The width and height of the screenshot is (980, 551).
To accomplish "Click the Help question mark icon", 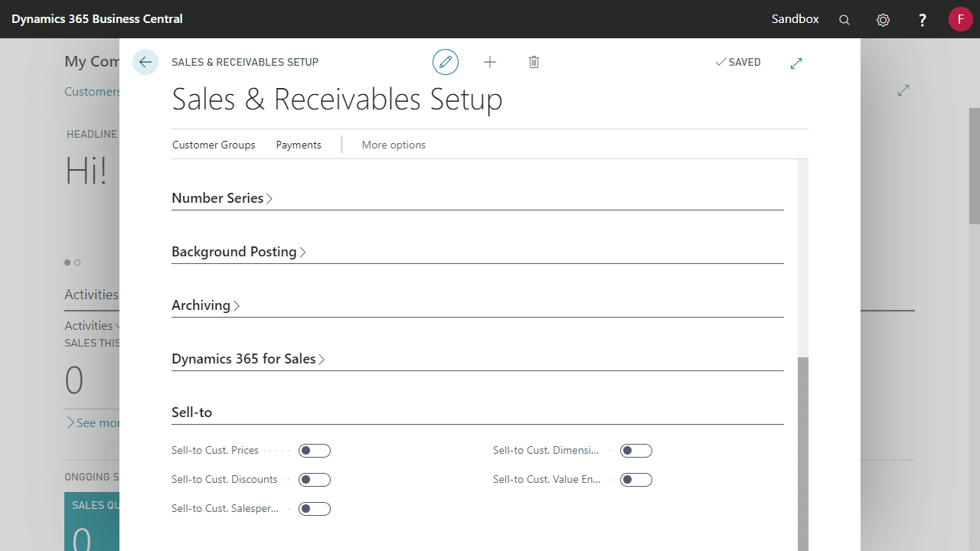I will tap(923, 20).
